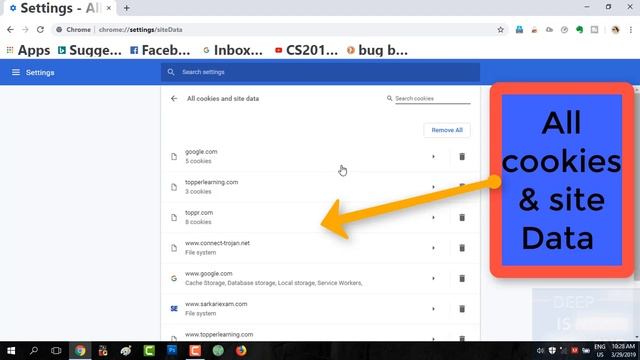Delete google.com cookies with trash icon
The width and height of the screenshot is (640, 360).
pyautogui.click(x=462, y=156)
